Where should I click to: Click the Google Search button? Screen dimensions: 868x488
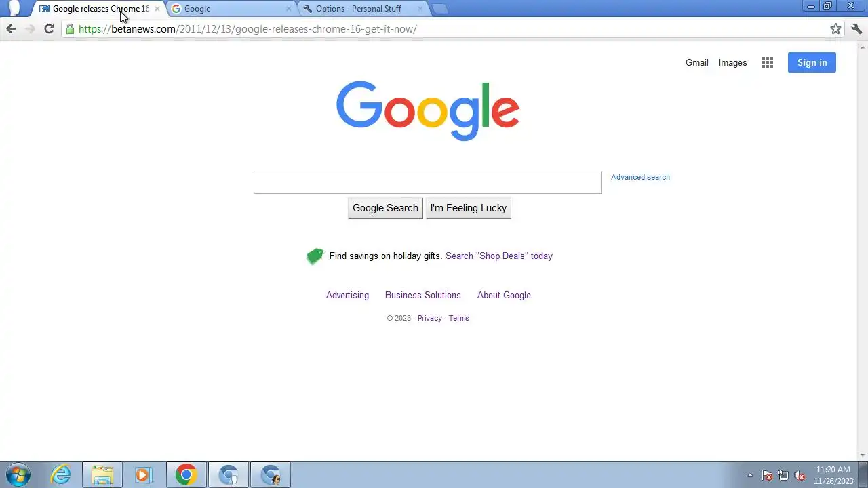pyautogui.click(x=385, y=208)
